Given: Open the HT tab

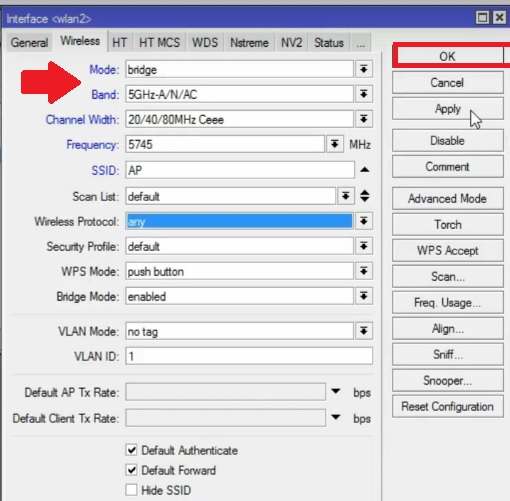Looking at the screenshot, I should 120,42.
